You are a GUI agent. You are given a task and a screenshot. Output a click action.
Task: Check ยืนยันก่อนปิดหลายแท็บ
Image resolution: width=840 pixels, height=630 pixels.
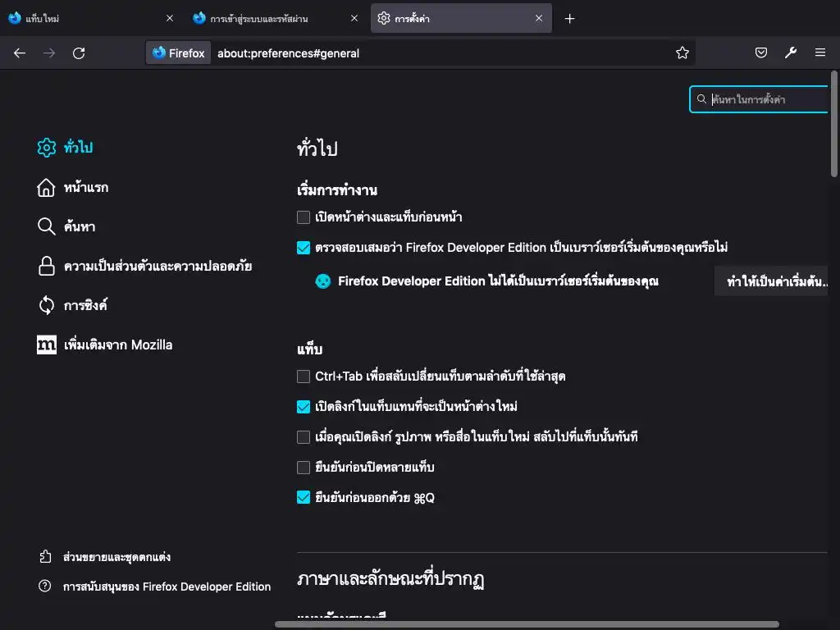tap(304, 467)
